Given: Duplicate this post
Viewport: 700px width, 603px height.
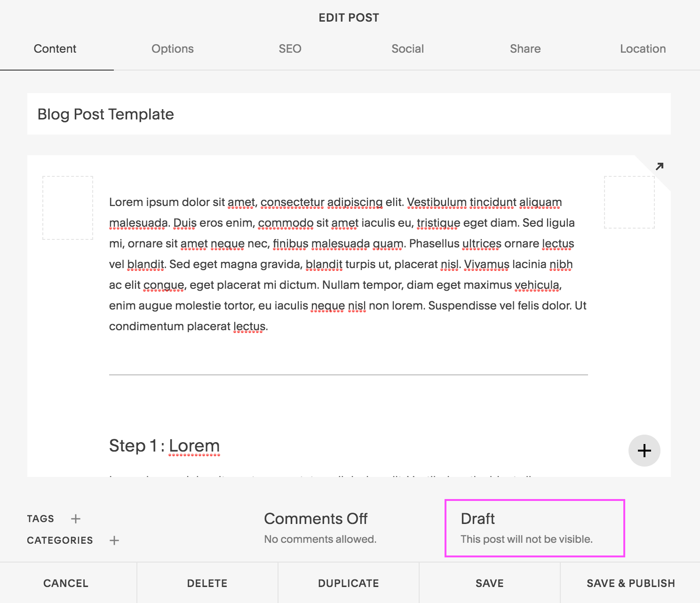Looking at the screenshot, I should [348, 583].
